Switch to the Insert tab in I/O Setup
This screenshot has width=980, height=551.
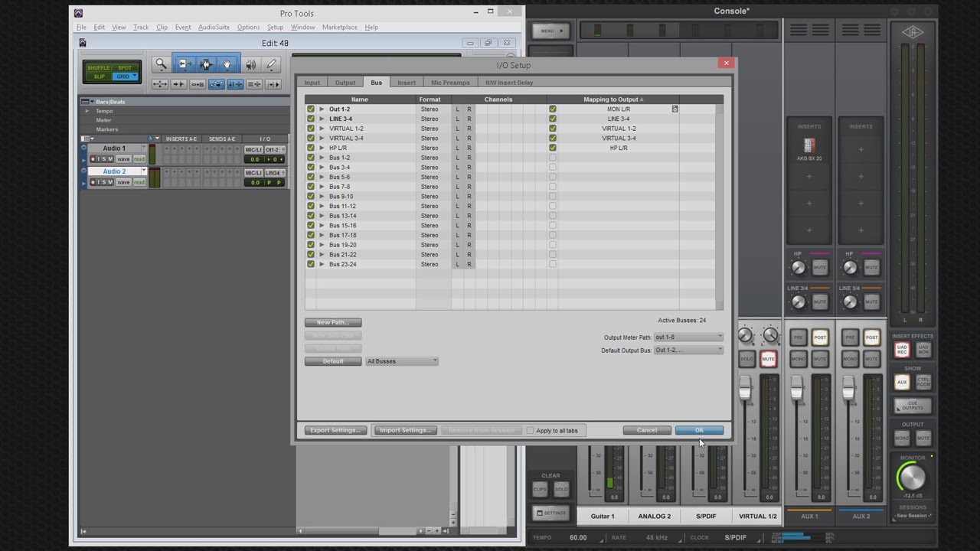(407, 83)
